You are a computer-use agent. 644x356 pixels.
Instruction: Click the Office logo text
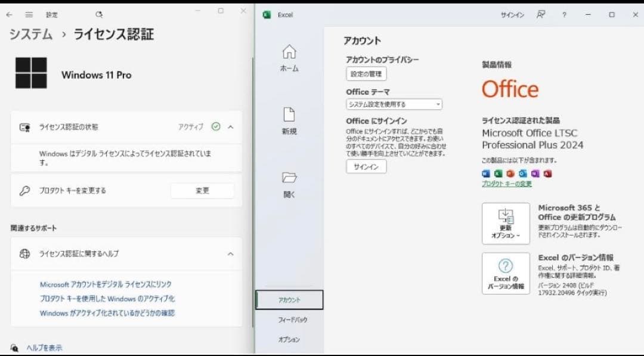510,89
